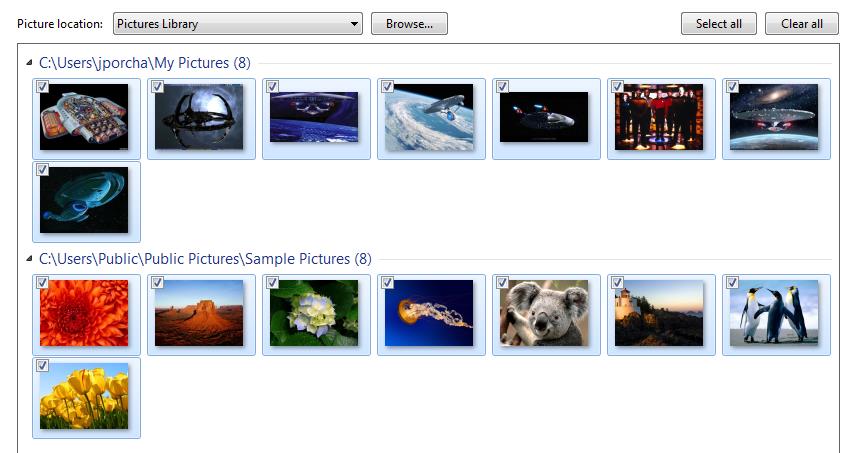Viewport: 853px width, 453px height.
Task: Uncheck the starship under galaxy checkbox
Action: pyautogui.click(x=733, y=86)
